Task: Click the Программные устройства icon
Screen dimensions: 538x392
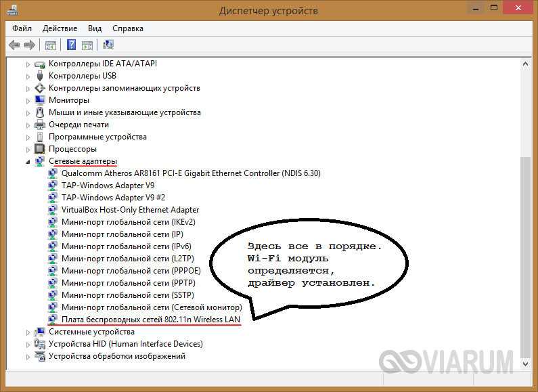Action: (40, 137)
